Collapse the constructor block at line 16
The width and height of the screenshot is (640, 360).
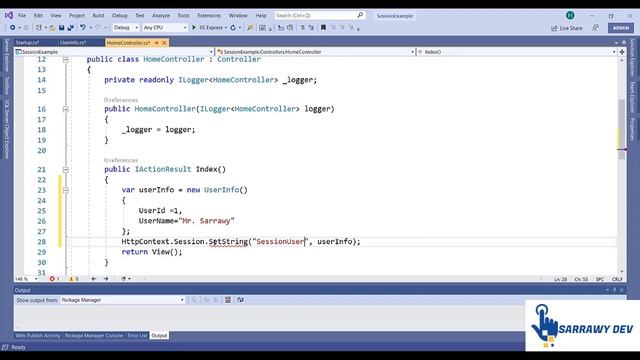tap(66, 109)
